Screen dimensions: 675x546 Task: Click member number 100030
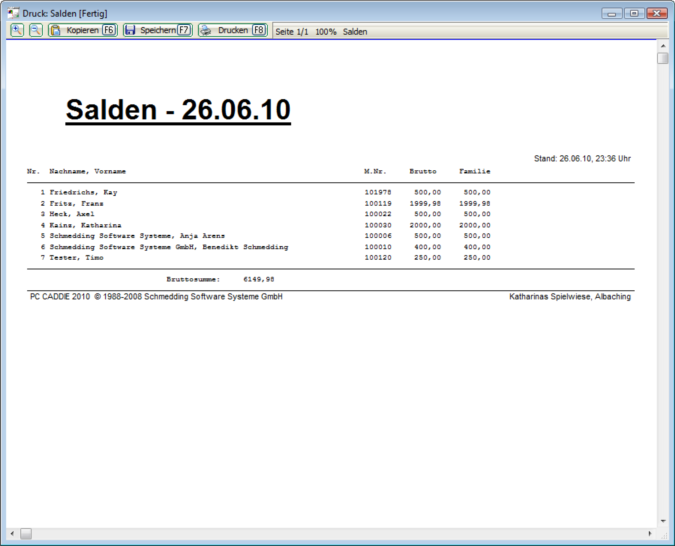(x=378, y=225)
